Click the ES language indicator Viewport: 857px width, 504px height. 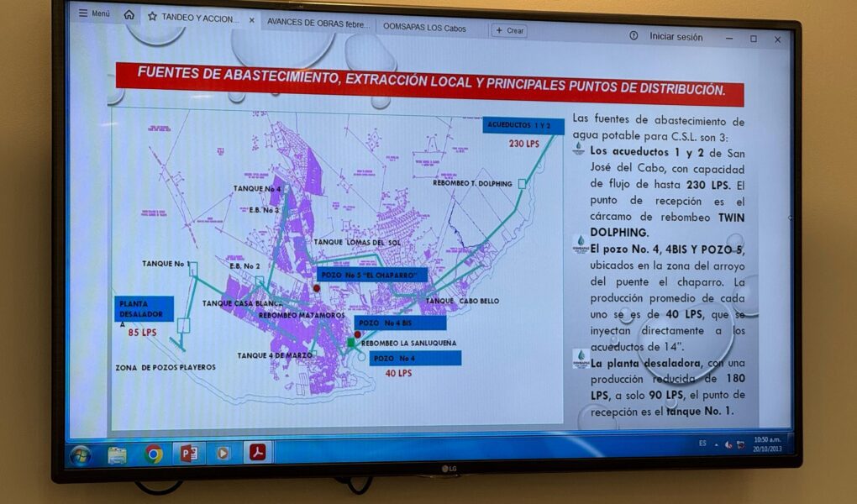(702, 443)
